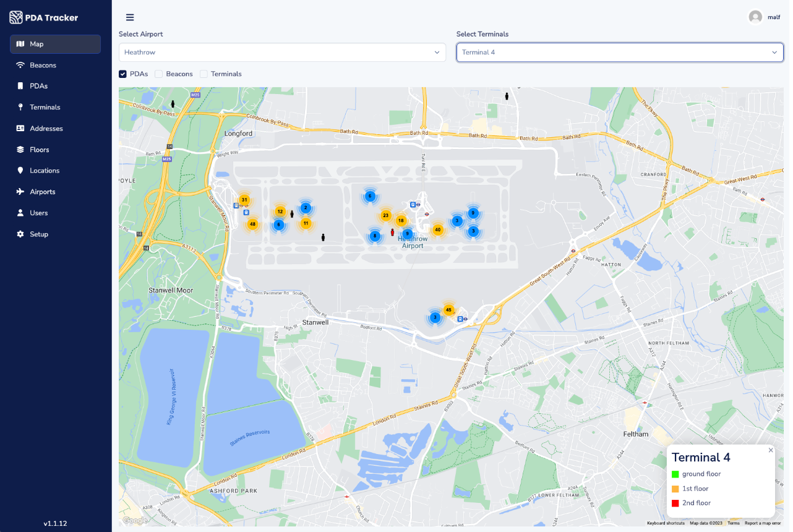Viewport: 793px width, 532px height.
Task: Click blue cluster 6 next to marker 12
Action: [x=279, y=225]
